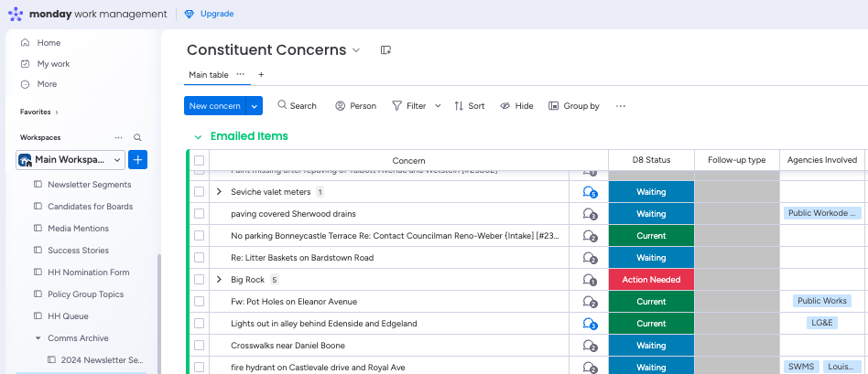Collapse the Emailed Items group
Screen dimensions: 868x374
[198, 136]
